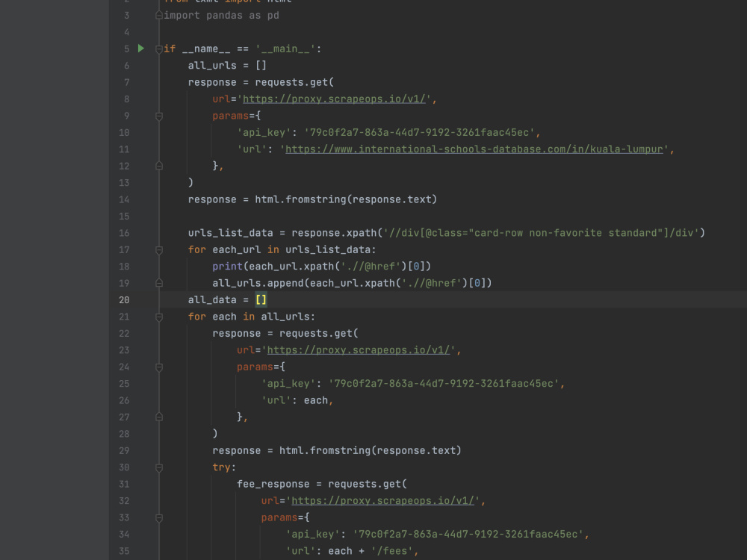Collapse the import block fold marker at line 3

(x=159, y=15)
